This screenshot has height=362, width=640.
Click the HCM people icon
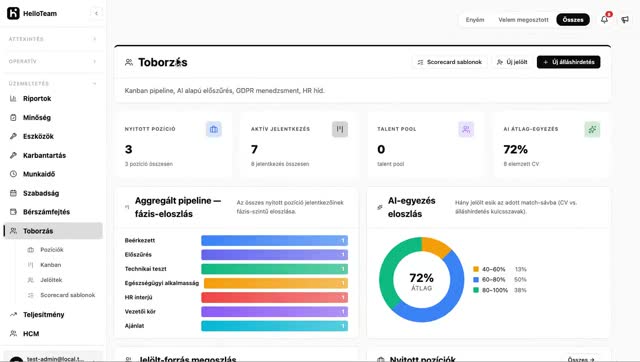point(13,333)
